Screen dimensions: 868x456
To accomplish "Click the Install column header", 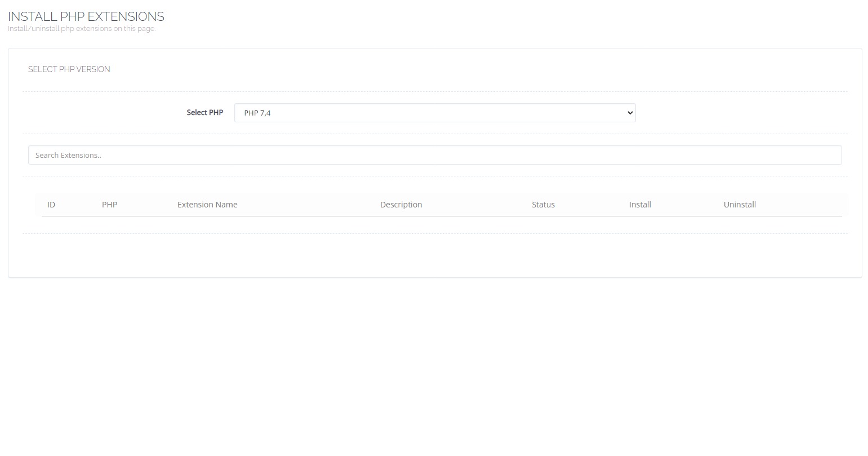I will (x=640, y=205).
